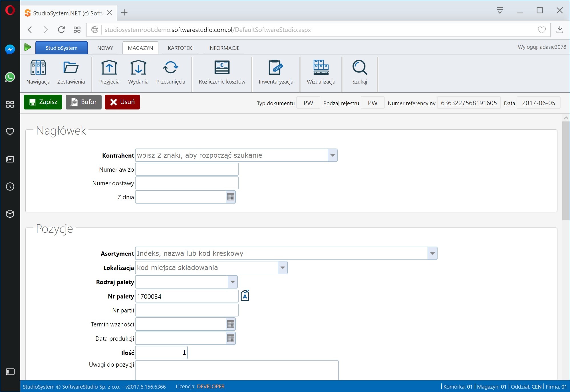
Task: Open Messenger in Opera sidebar
Action: coord(10,50)
